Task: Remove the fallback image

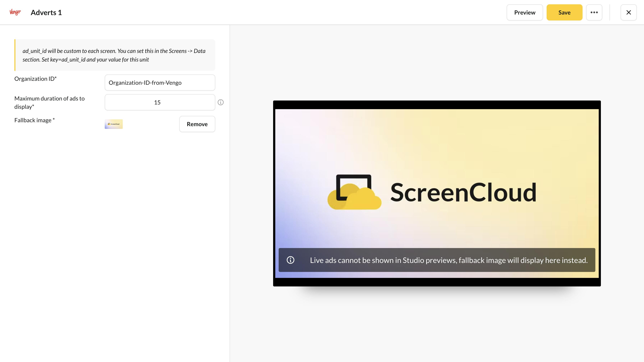Action: point(197,124)
